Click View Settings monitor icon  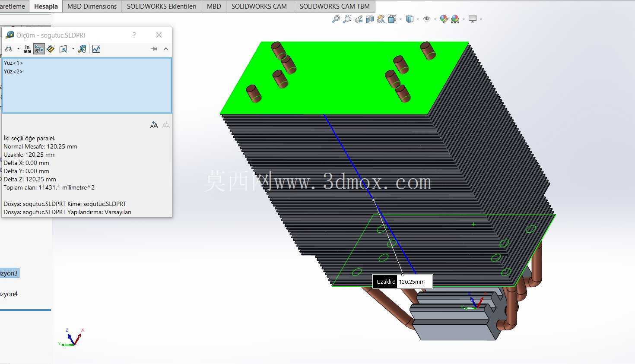pos(473,19)
